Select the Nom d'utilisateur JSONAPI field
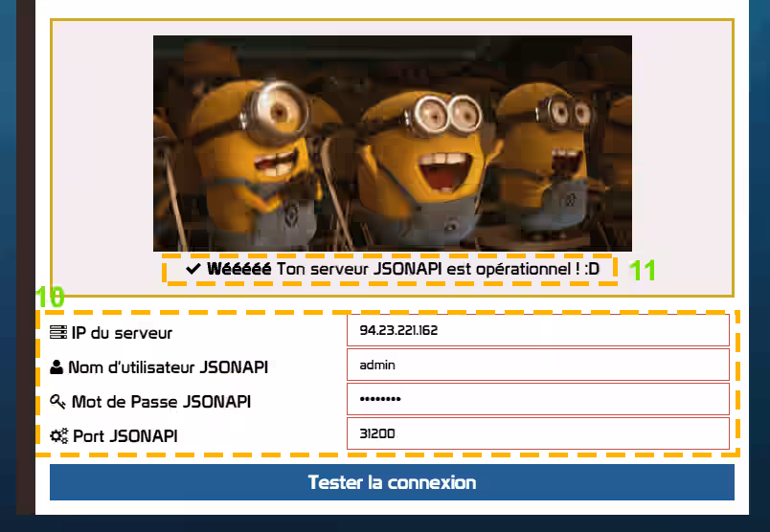Screen dimensions: 770x532 pos(537,365)
